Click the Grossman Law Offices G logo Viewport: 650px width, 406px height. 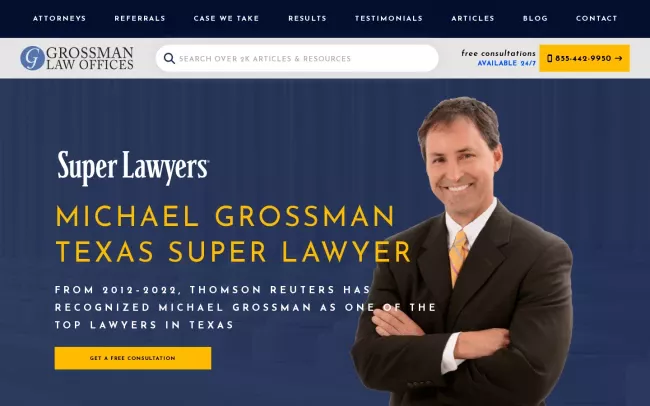[x=32, y=58]
